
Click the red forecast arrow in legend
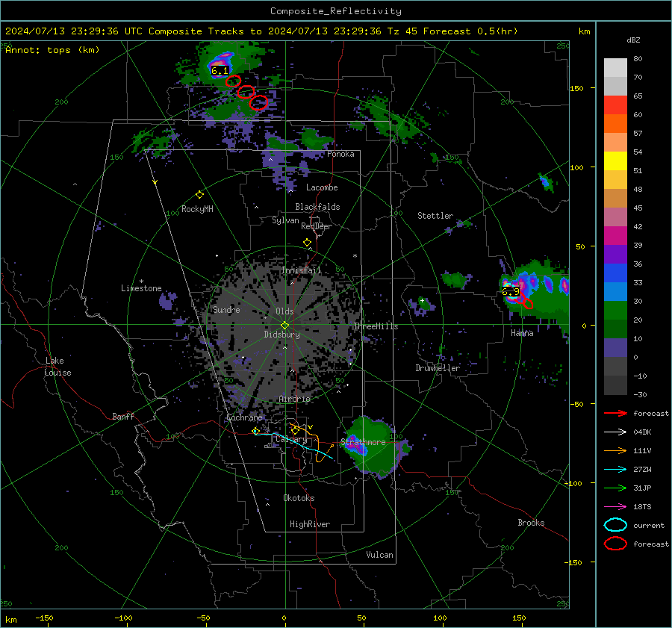615,413
